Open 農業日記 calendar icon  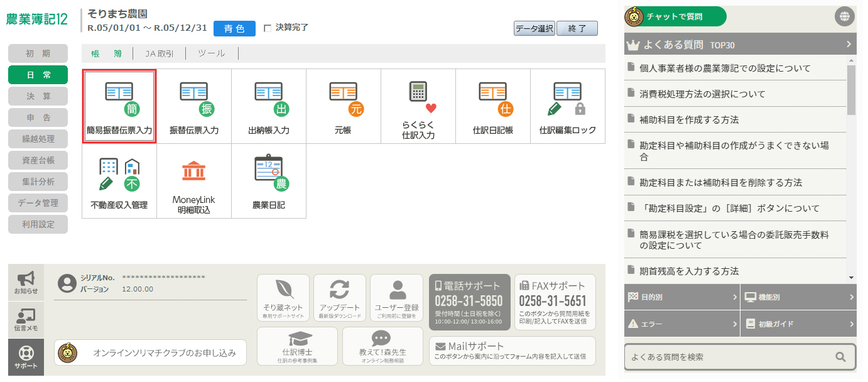269,181
